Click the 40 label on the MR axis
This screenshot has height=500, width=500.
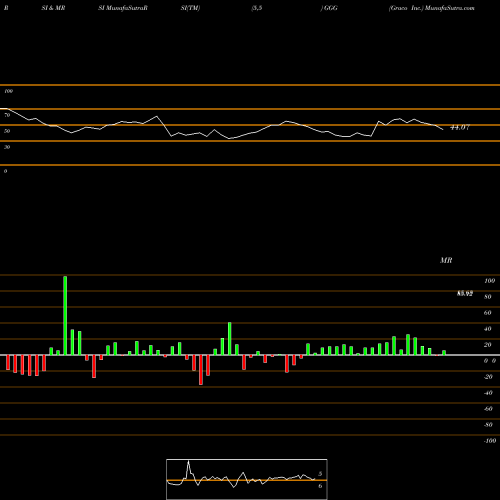coord(487,329)
